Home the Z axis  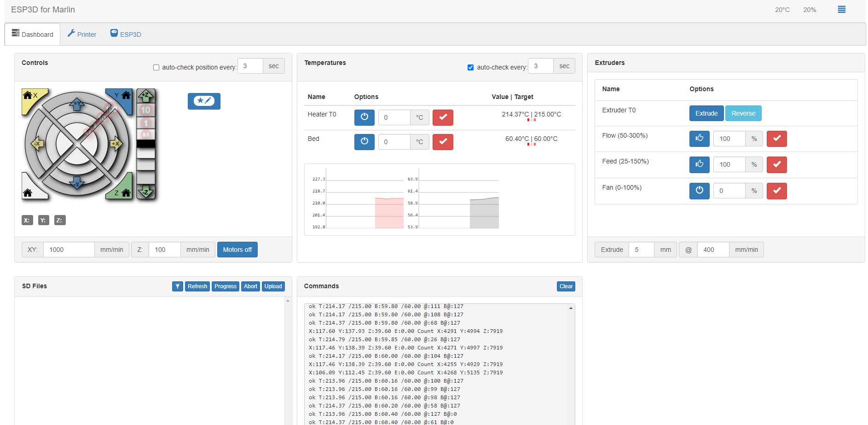coord(122,189)
